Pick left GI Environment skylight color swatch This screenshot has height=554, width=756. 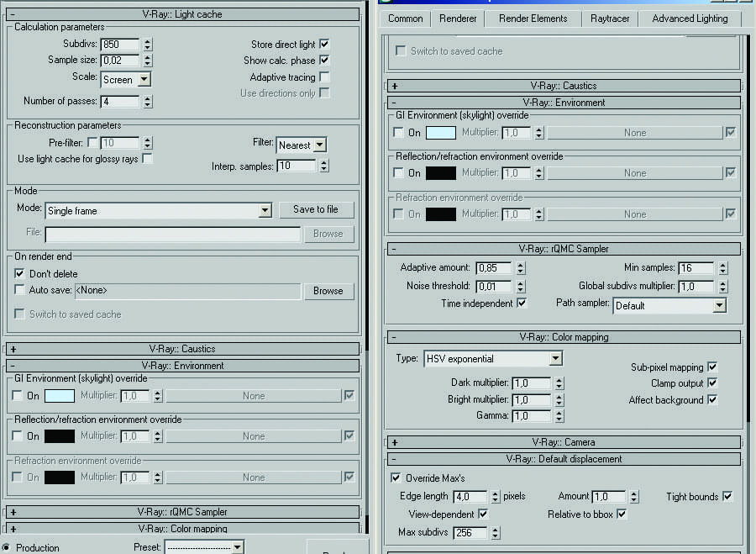[x=60, y=396]
